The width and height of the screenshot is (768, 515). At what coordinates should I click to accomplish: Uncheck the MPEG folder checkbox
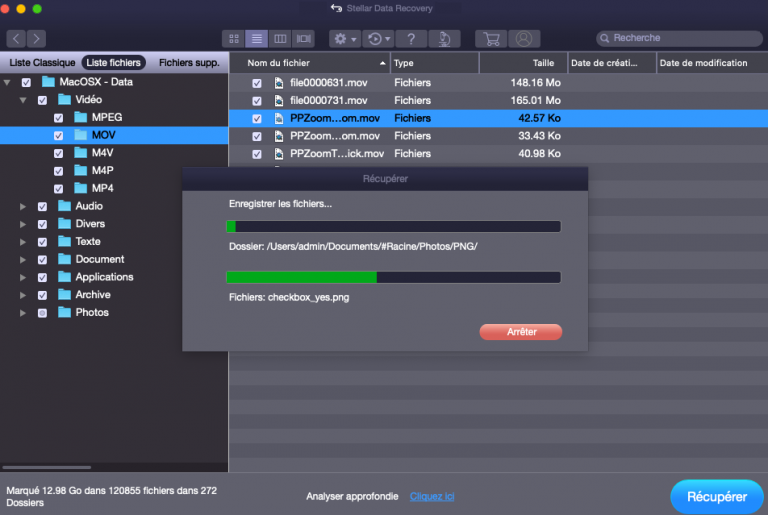click(x=59, y=118)
